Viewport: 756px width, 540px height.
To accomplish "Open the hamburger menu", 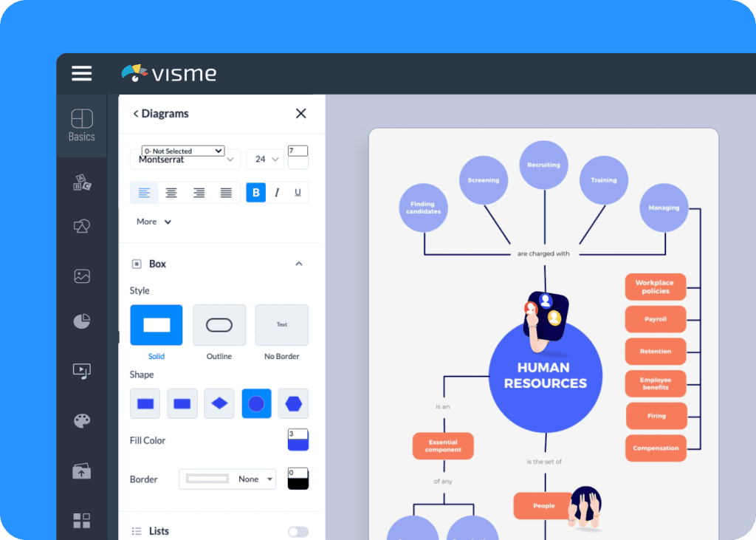I will coord(81,73).
